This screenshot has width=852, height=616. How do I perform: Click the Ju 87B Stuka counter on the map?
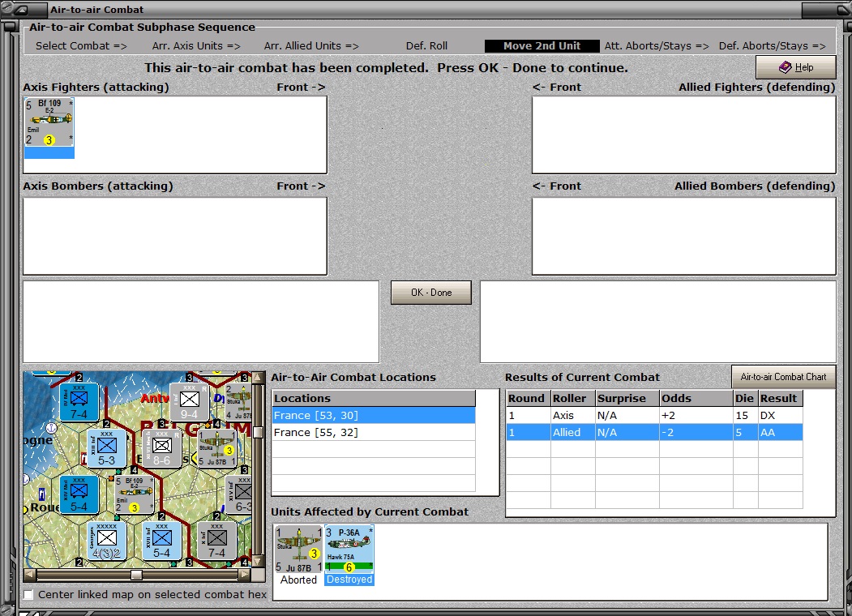[x=216, y=448]
